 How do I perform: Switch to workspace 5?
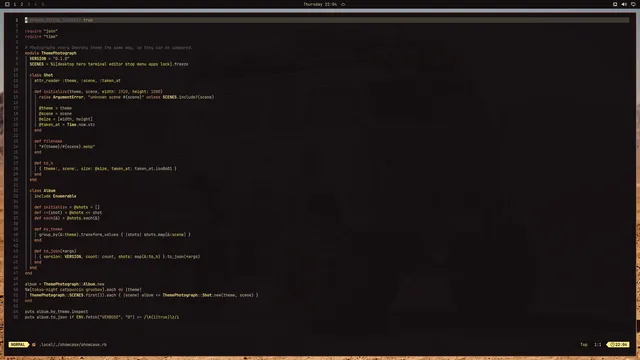pos(42,4)
